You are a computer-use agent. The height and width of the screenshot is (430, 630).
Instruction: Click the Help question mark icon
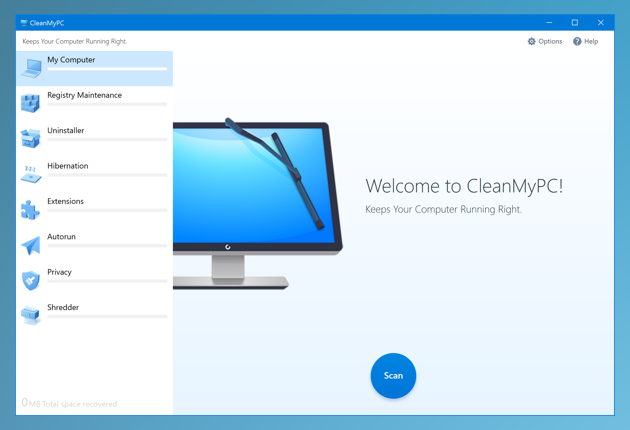pos(577,41)
